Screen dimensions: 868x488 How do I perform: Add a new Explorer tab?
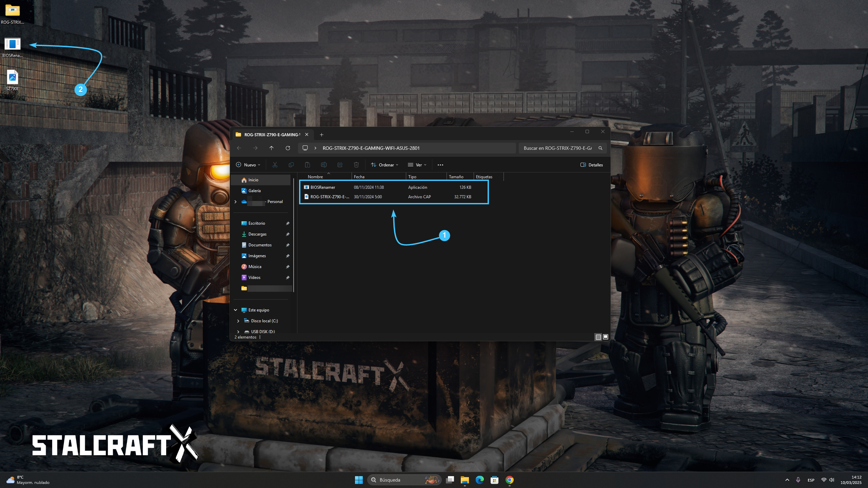point(321,135)
